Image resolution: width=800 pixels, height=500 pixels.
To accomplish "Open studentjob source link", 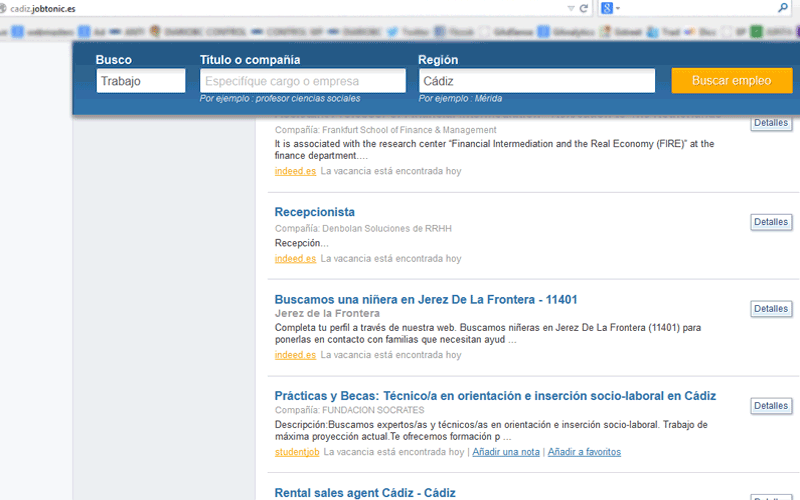I will tap(297, 452).
